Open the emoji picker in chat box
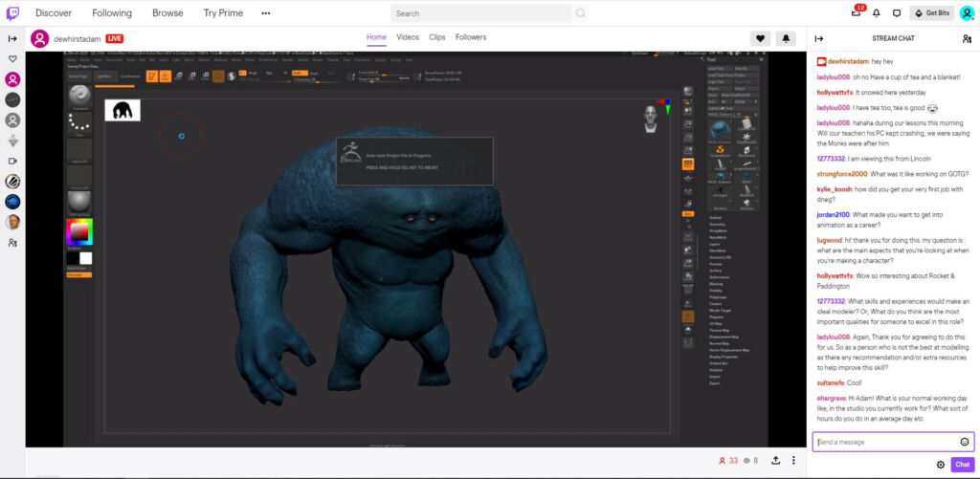This screenshot has width=980, height=479. [x=965, y=442]
